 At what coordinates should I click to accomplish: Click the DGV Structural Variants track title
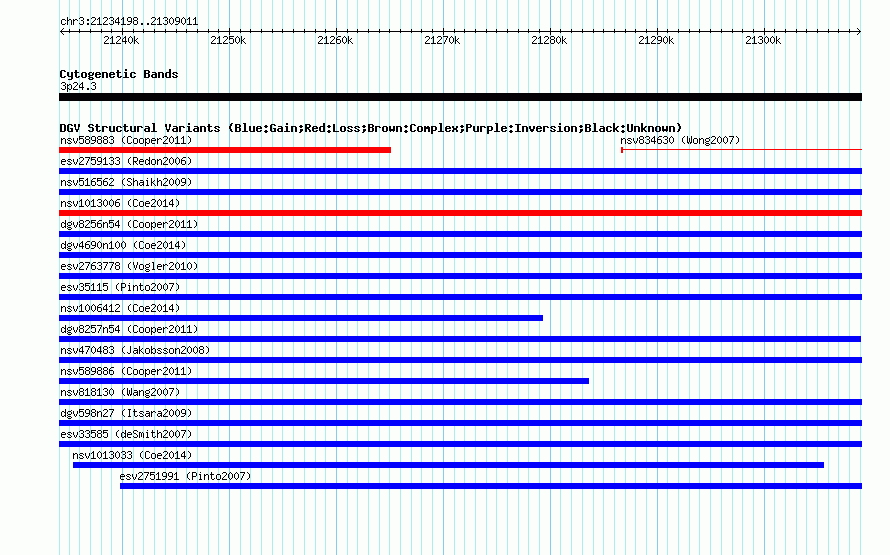371,128
